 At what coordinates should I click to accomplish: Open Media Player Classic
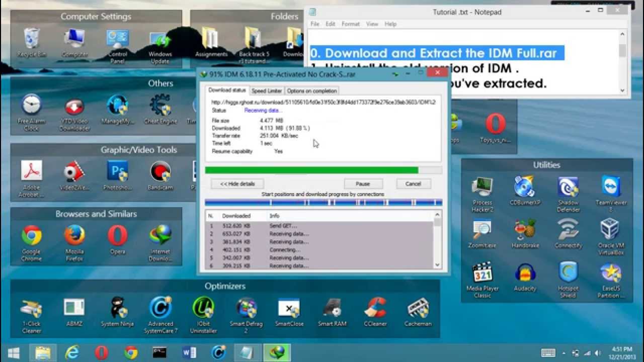[x=482, y=281]
